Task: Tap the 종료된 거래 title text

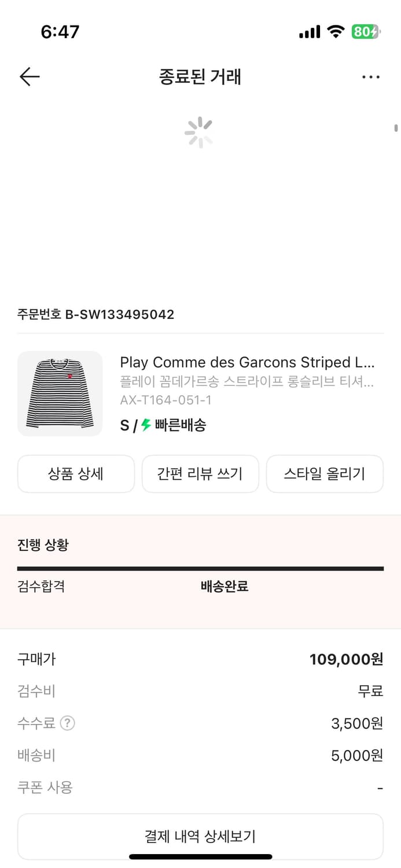Action: [x=200, y=77]
